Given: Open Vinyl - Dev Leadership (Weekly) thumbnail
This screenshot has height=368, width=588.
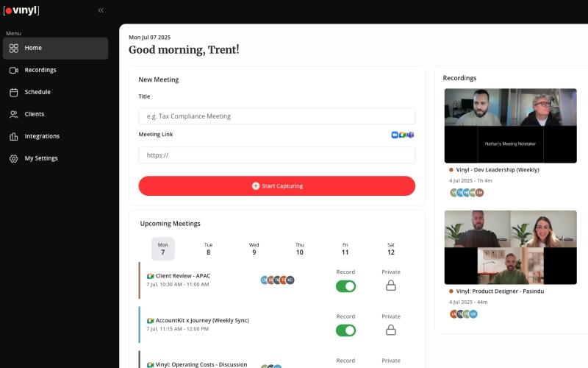Looking at the screenshot, I should point(510,126).
